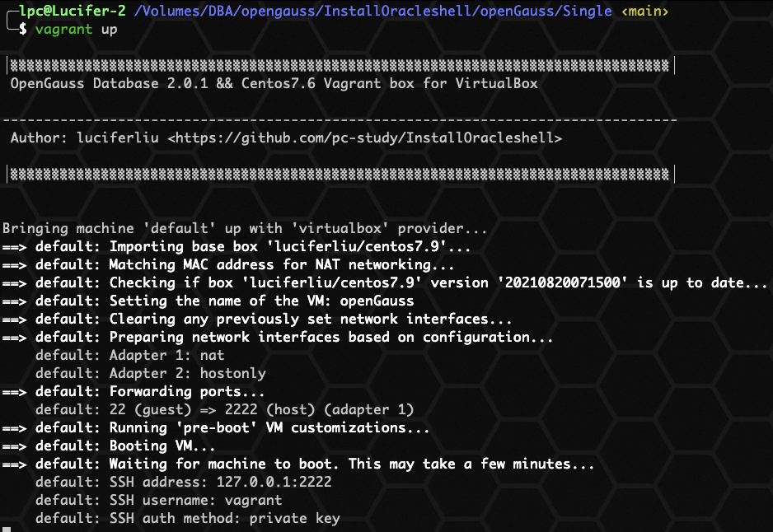773x532 pixels.
Task: Click the 'Booting VM...' line
Action: (109, 446)
